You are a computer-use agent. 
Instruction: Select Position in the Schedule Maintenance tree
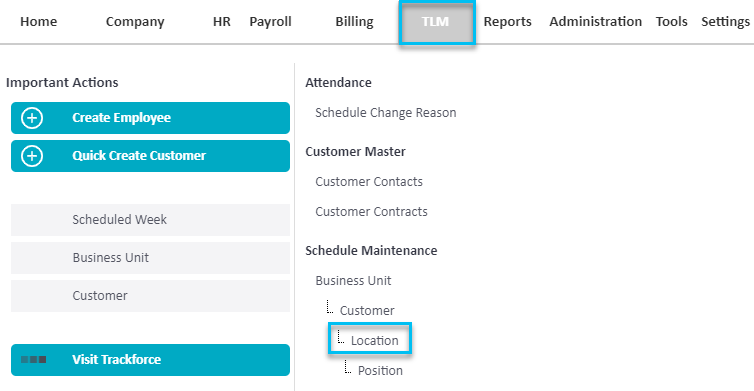(x=380, y=371)
